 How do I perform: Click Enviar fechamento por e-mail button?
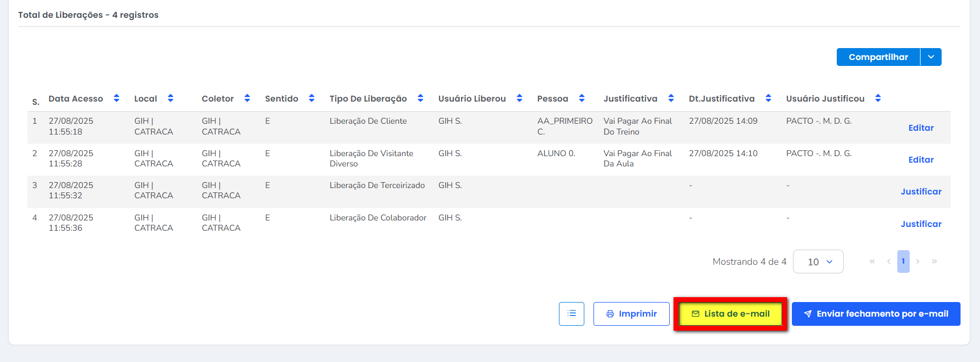[876, 313]
